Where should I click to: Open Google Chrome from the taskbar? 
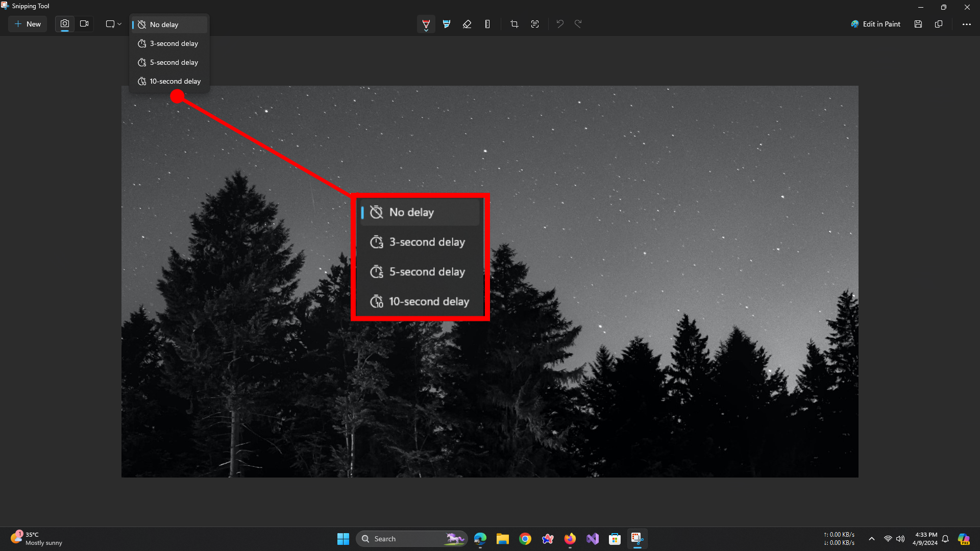(x=525, y=539)
